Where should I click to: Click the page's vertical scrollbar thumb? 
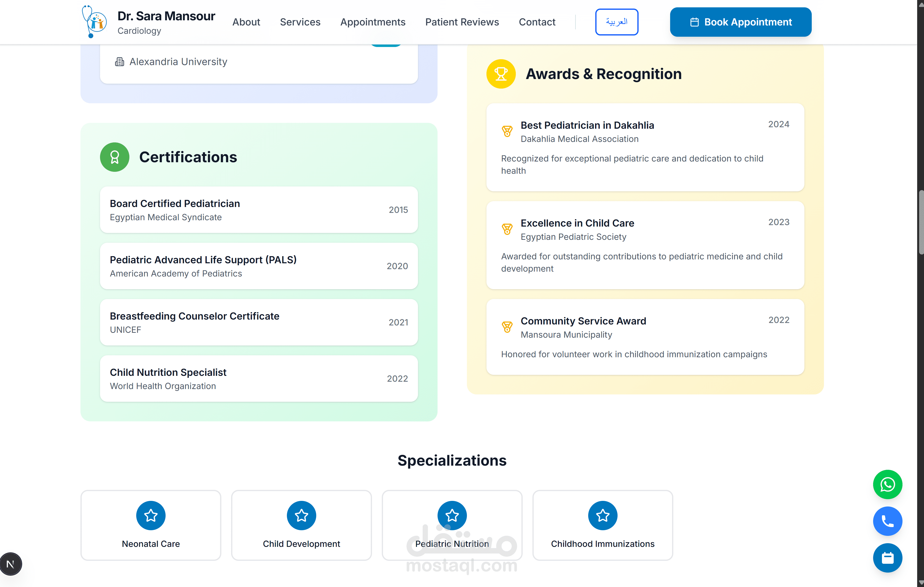click(x=921, y=223)
